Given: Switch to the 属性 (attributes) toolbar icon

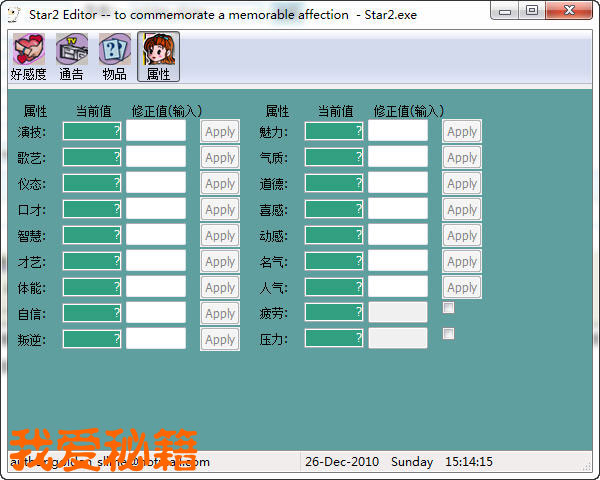Looking at the screenshot, I should pos(158,56).
